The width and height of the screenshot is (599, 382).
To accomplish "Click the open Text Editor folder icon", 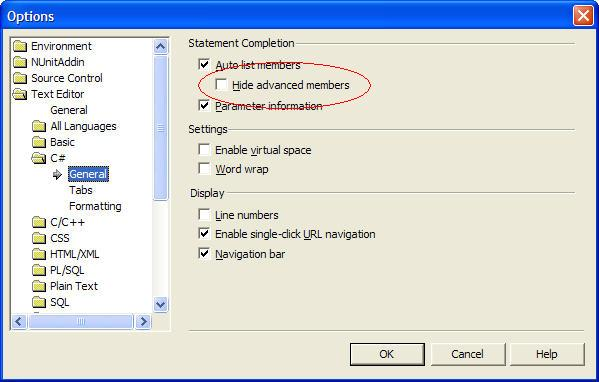I will pos(20,94).
